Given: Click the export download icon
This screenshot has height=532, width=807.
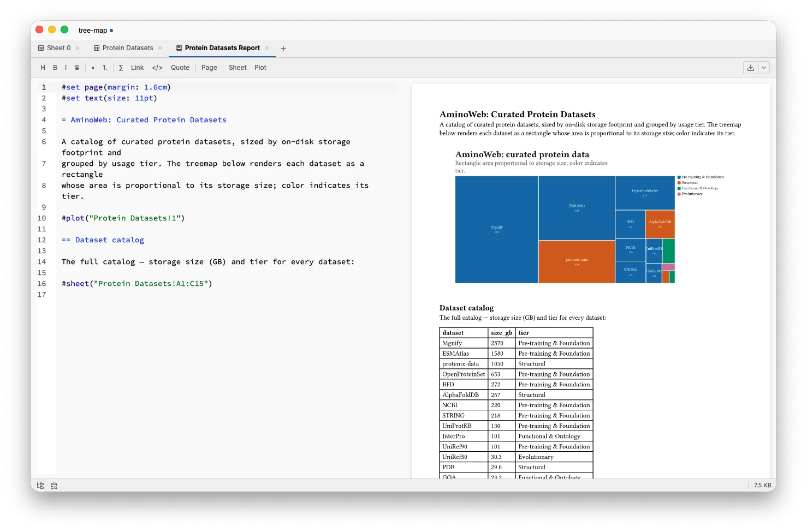Looking at the screenshot, I should coord(751,68).
